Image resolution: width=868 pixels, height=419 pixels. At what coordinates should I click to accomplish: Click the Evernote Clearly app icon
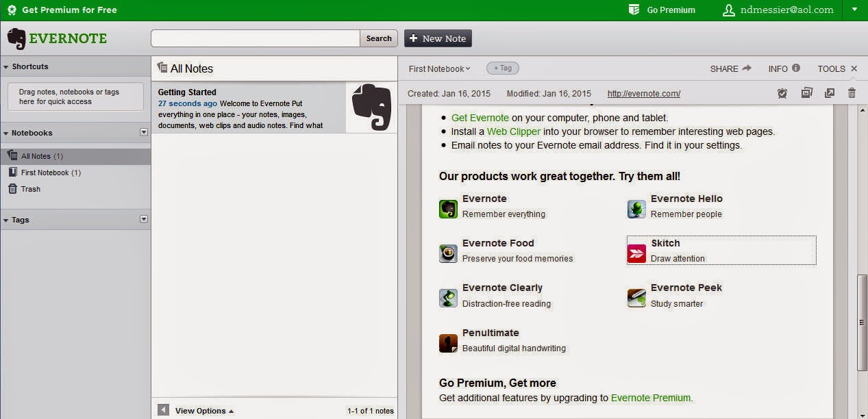448,298
